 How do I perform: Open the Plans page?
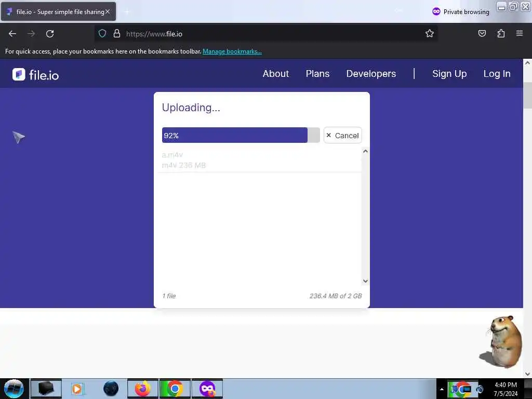317,74
